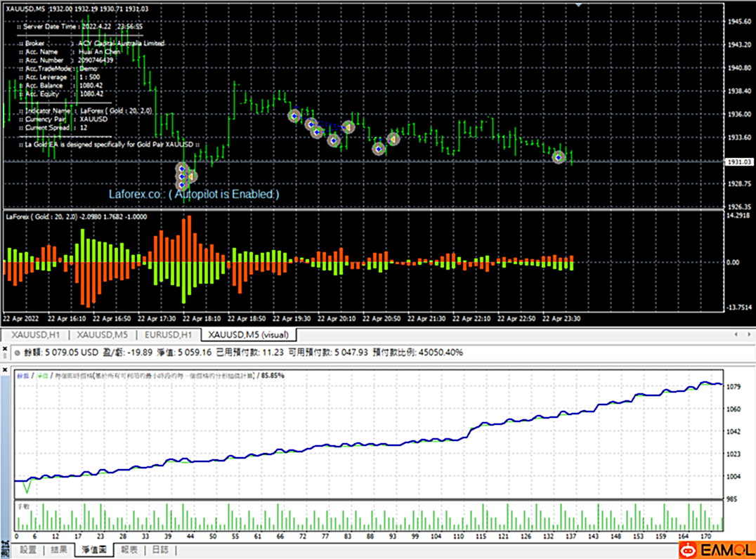
Task: Close the account balance status panel
Action: point(5,349)
